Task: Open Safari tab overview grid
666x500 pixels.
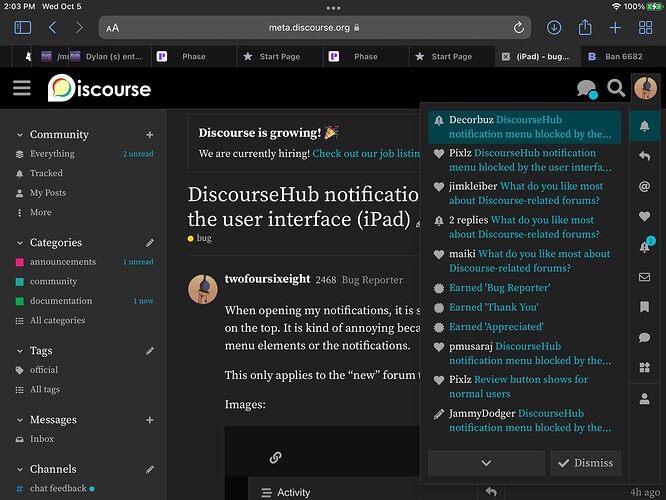Action: [x=645, y=28]
